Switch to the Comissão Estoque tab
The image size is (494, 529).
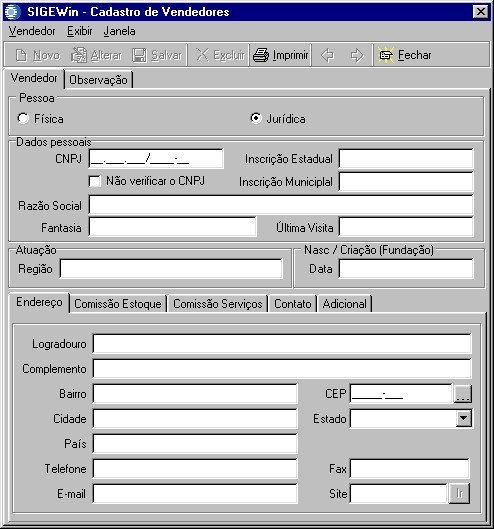point(118,304)
